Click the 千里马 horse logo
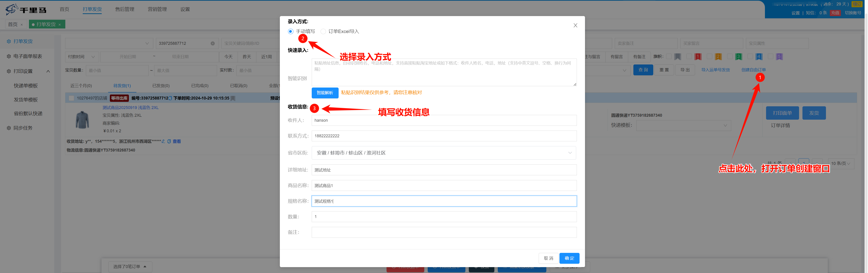The width and height of the screenshot is (868, 273). pos(12,9)
